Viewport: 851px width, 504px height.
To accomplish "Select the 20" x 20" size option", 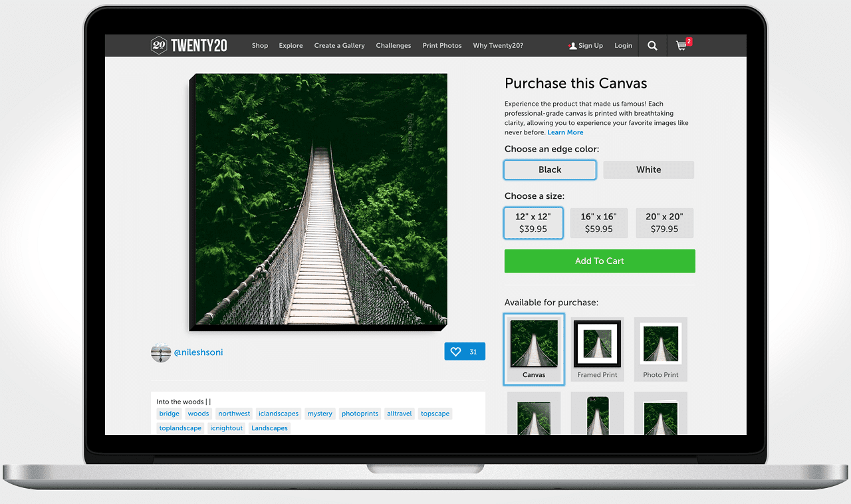I will click(664, 223).
